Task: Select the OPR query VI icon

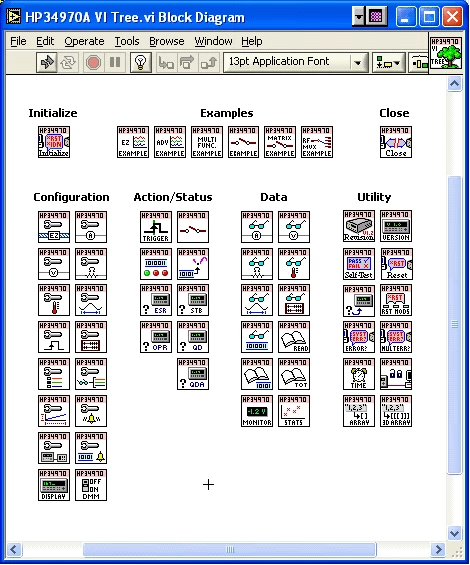Action: click(156, 337)
